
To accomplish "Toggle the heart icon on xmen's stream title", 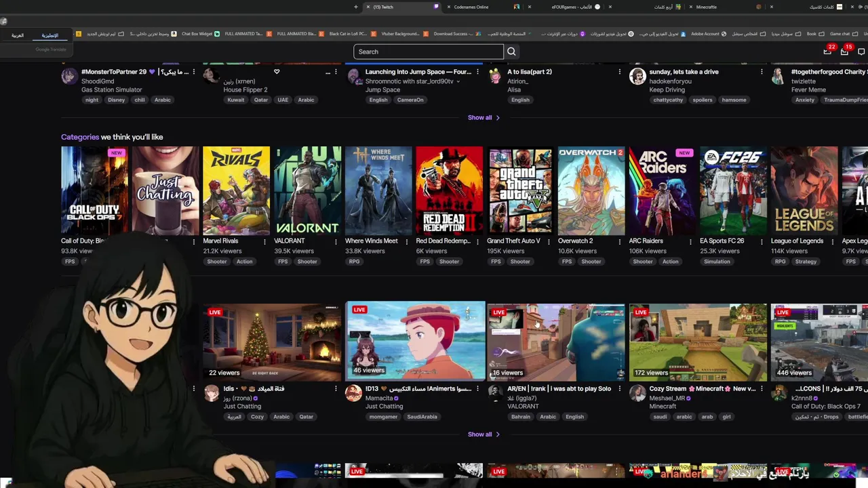I will [277, 72].
